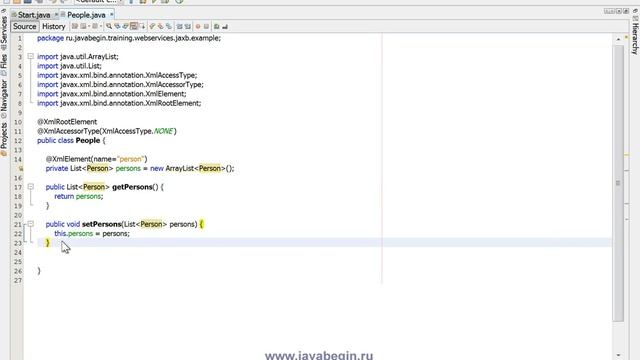Click "NONE" constant on line 11

coord(164,131)
